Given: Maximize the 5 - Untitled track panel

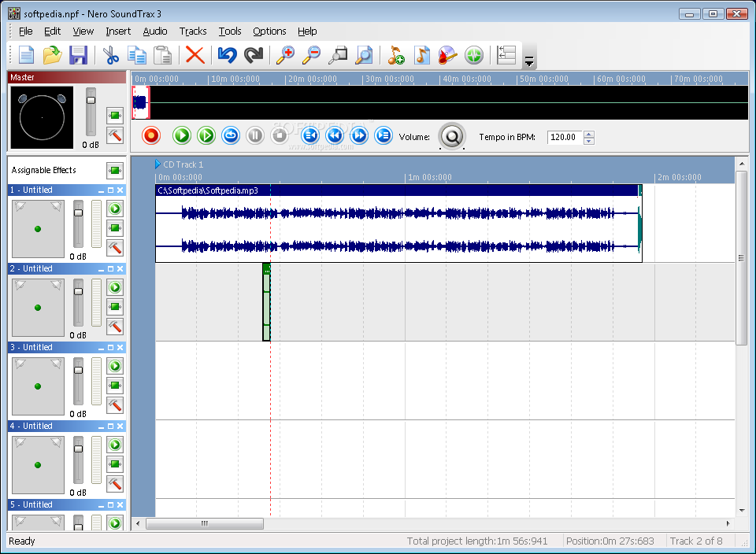Looking at the screenshot, I should coord(110,505).
